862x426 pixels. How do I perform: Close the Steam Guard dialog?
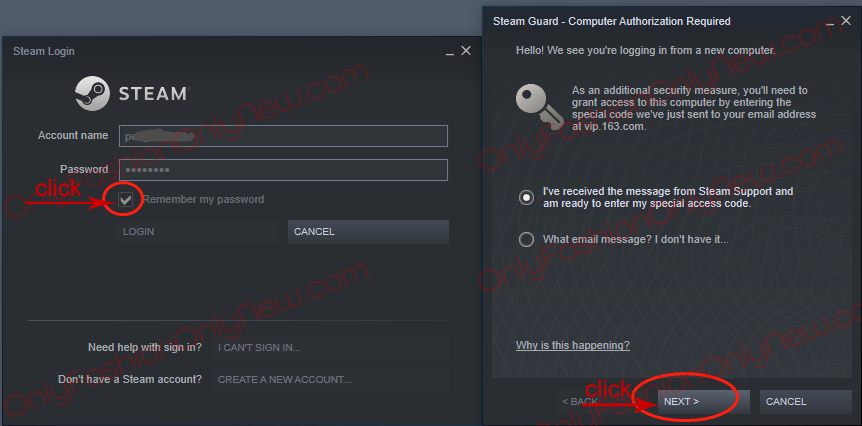[x=846, y=21]
